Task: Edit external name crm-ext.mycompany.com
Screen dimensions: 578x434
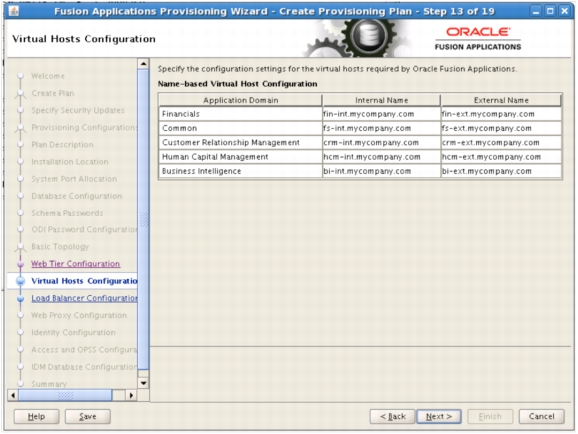Action: click(501, 142)
